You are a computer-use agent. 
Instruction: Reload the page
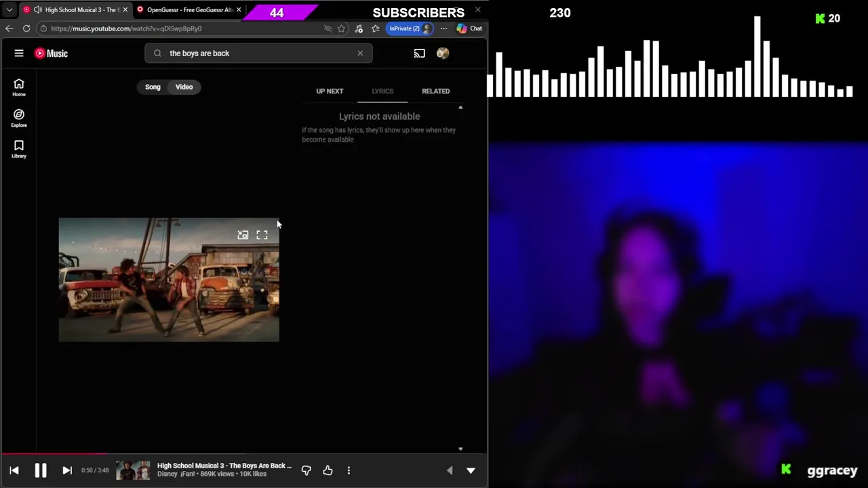[26, 28]
